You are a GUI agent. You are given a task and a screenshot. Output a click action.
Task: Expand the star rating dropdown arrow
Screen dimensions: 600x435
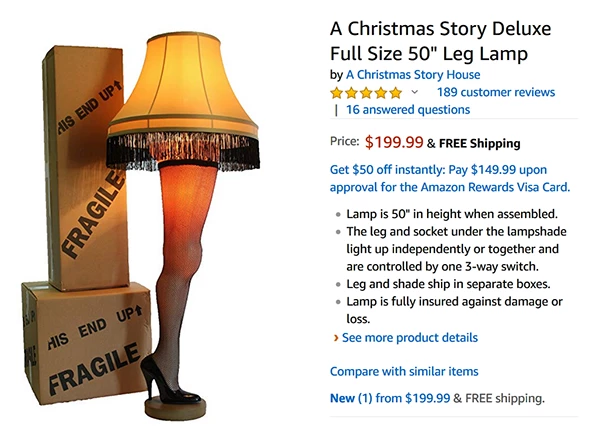pyautogui.click(x=414, y=92)
